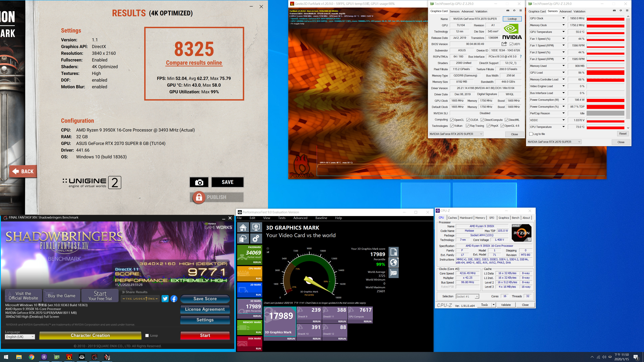The image size is (644, 362).
Task: Toggle the DirectML checkbox
Action: (x=506, y=120)
